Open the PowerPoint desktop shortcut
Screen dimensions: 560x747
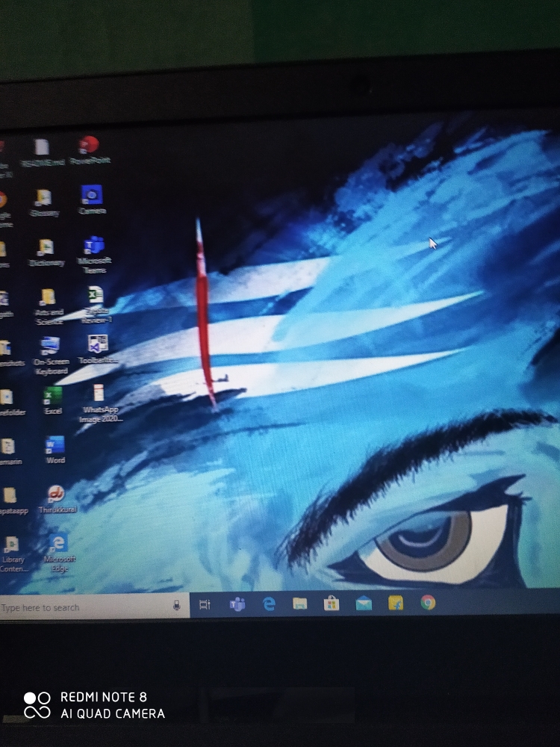(x=89, y=146)
